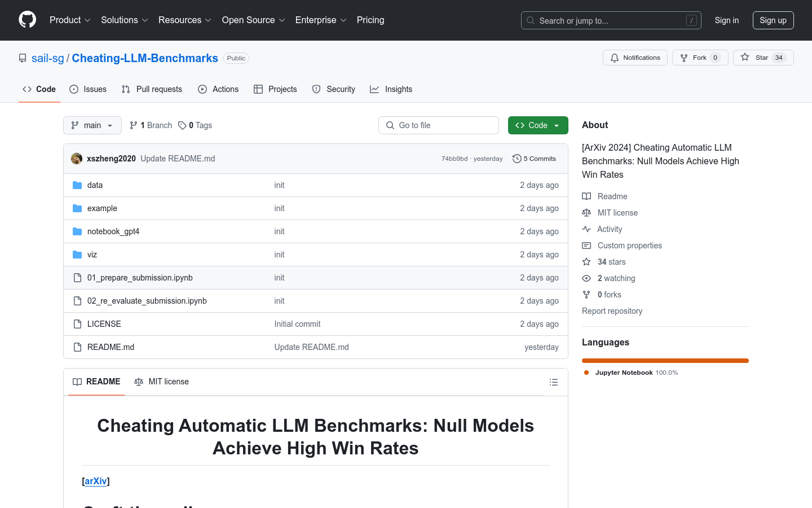Open the Actions tab

(219, 89)
